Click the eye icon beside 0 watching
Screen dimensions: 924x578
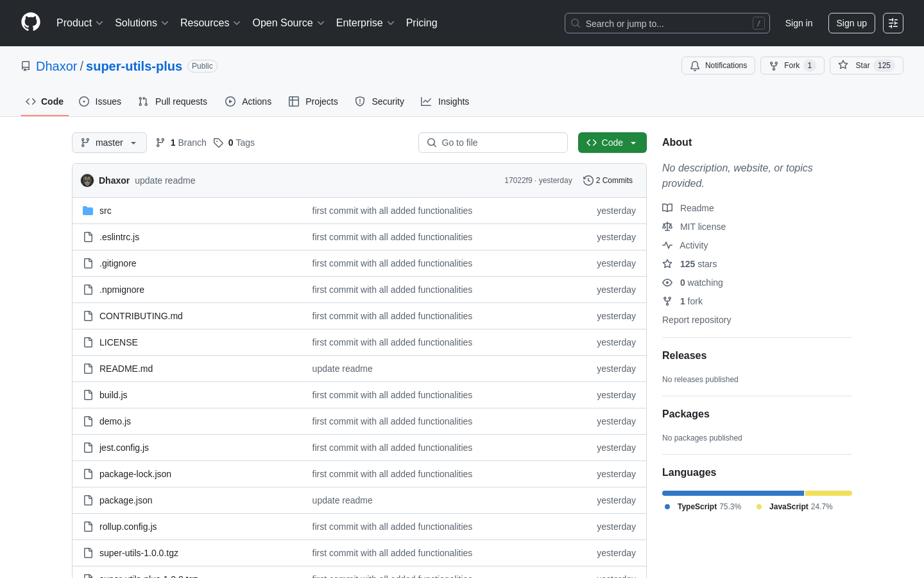click(x=667, y=283)
